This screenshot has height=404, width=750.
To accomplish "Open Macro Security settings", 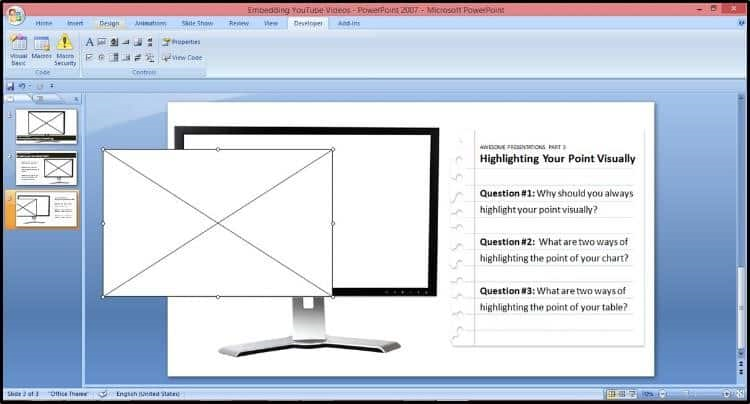I will click(x=65, y=49).
